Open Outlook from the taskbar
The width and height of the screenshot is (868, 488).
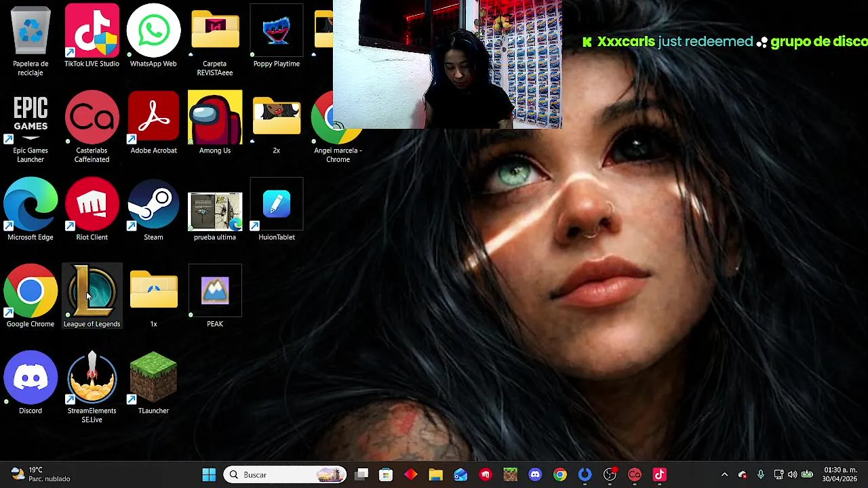[x=460, y=474]
